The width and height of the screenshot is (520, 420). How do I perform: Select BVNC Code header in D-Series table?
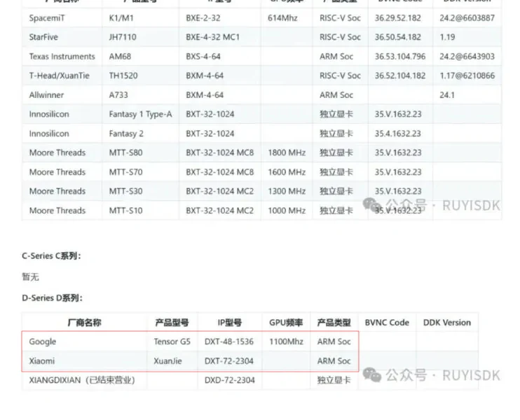[387, 322]
